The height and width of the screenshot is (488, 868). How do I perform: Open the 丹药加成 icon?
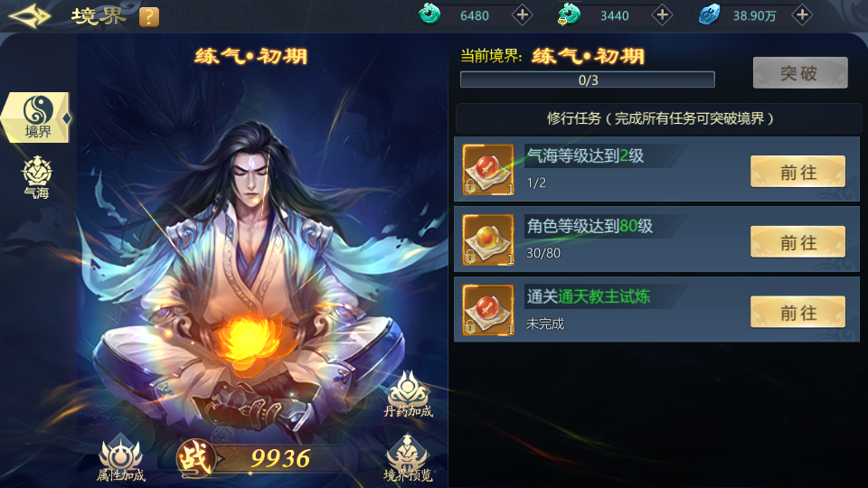[409, 394]
